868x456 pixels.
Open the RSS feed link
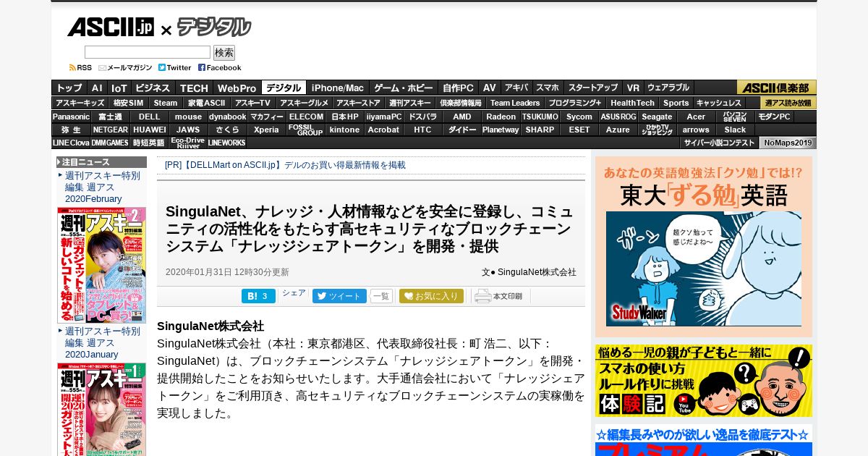[x=80, y=67]
